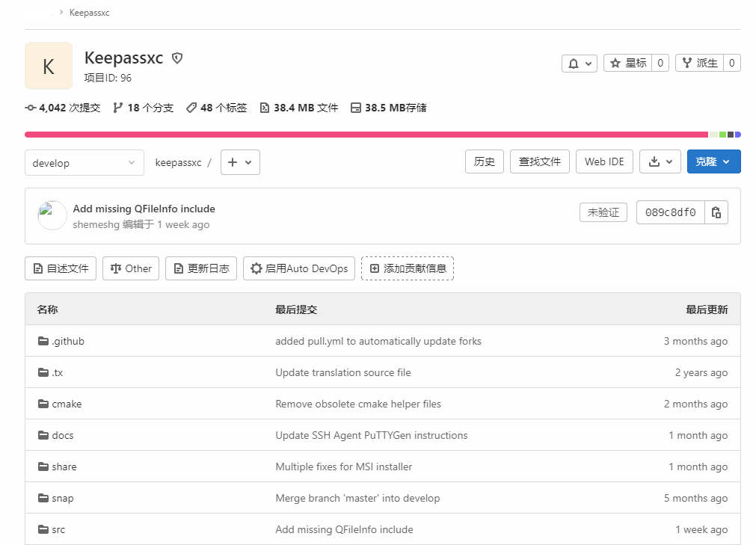Click the pink segment of language bar
756x545 pixels.
[x=366, y=135]
